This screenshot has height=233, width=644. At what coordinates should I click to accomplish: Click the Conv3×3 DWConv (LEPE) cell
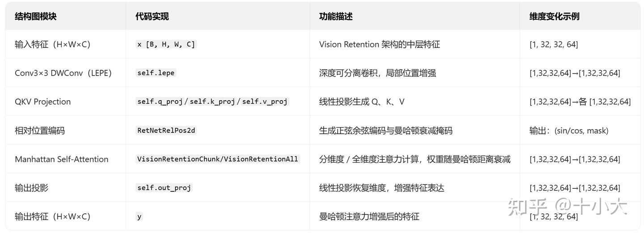pos(63,73)
